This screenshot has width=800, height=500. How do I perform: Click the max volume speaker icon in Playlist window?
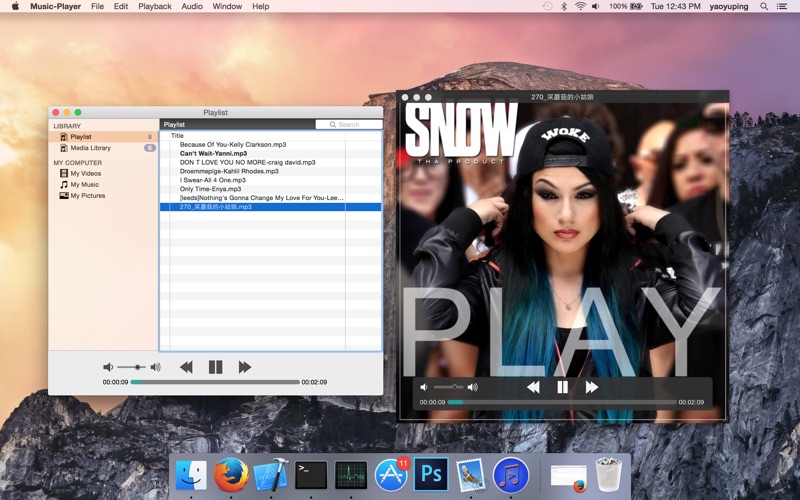point(156,367)
